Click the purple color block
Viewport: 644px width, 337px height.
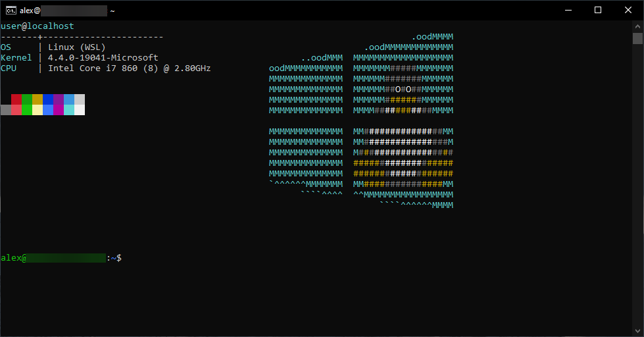59,99
